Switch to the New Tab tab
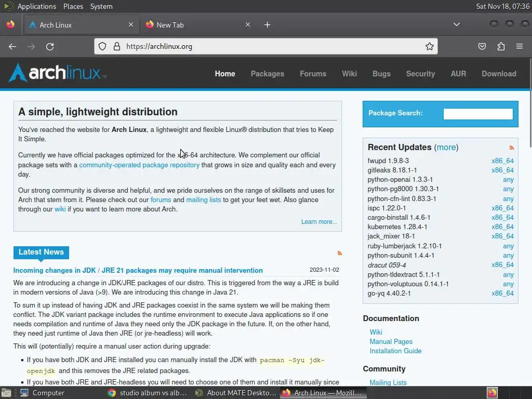The height and width of the screenshot is (399, 532). [x=198, y=25]
